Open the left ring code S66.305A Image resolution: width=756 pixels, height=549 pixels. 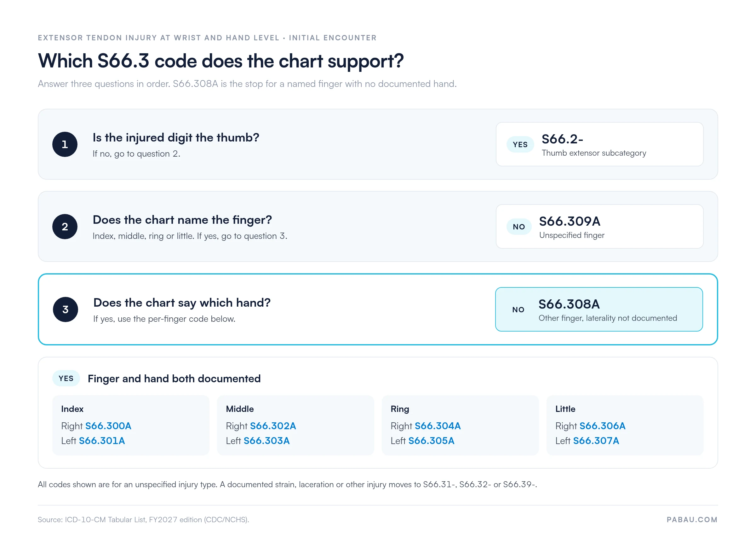431,441
